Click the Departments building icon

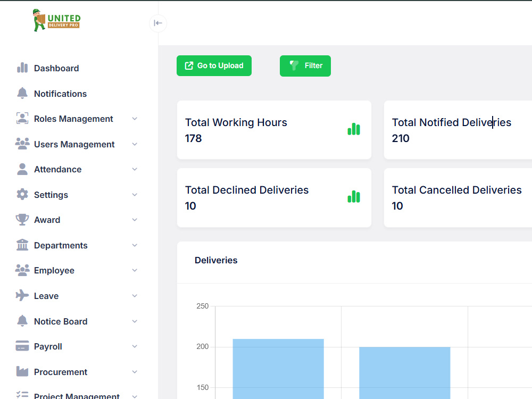22,245
